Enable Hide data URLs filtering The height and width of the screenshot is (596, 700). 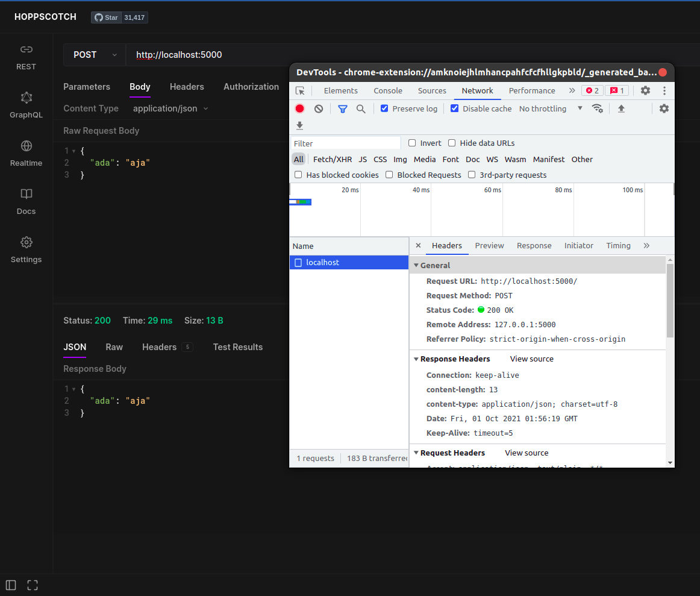(x=452, y=143)
